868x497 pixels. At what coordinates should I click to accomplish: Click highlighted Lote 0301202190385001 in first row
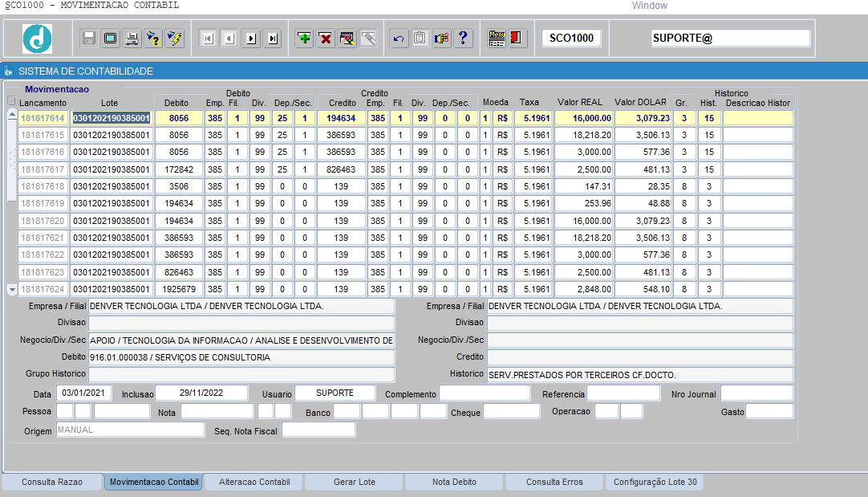[112, 118]
